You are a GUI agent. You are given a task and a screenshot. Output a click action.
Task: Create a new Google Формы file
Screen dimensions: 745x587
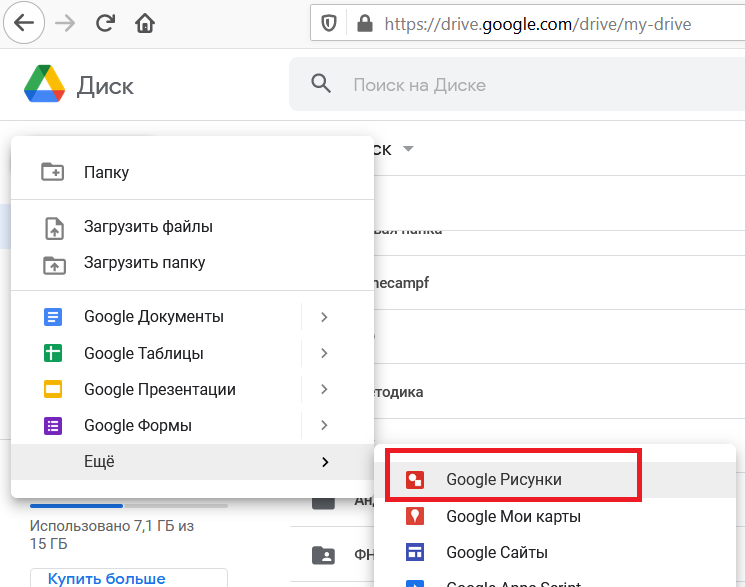click(156, 425)
